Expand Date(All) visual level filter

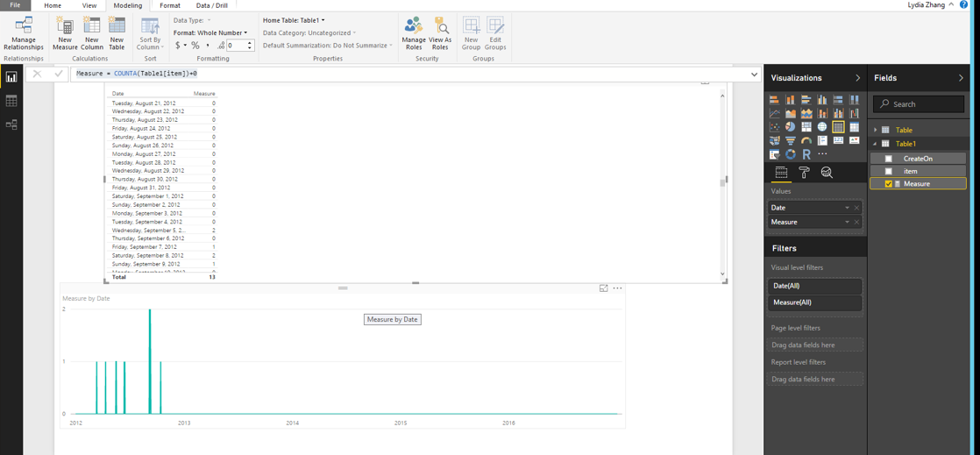coord(814,286)
